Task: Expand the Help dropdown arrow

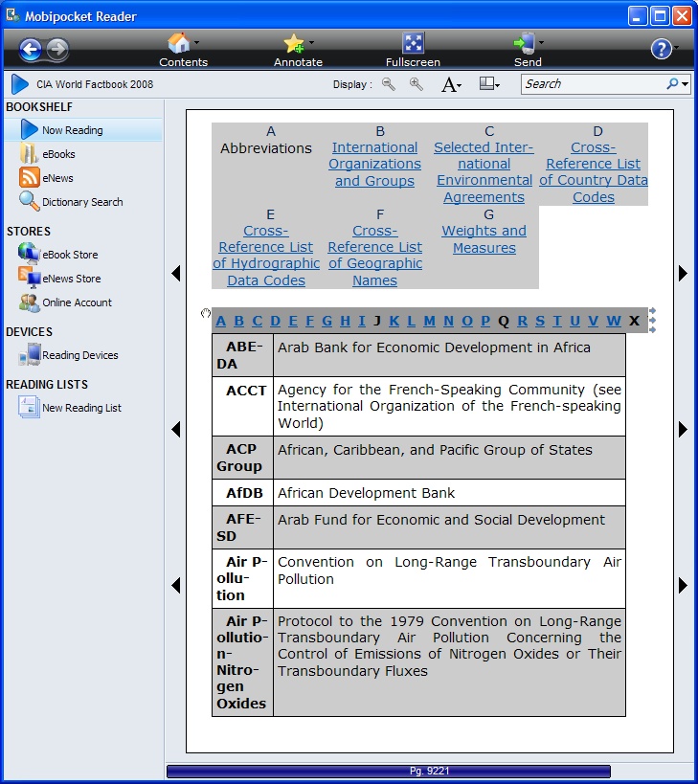Action: tap(676, 48)
